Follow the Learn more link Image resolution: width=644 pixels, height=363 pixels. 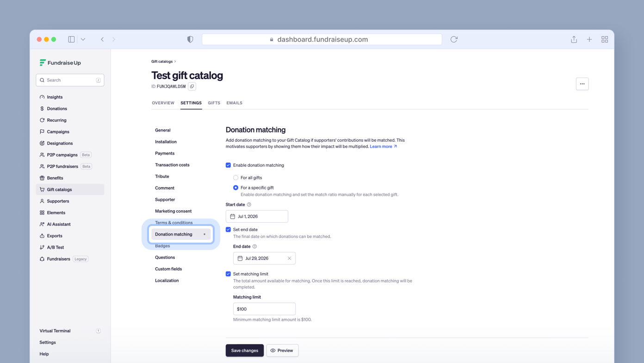pyautogui.click(x=383, y=146)
